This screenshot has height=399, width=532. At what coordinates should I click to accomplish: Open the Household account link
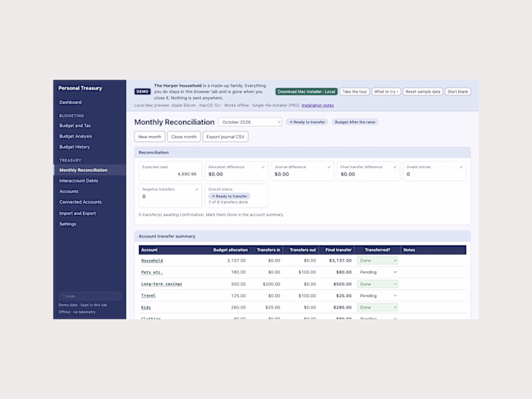pyautogui.click(x=152, y=261)
